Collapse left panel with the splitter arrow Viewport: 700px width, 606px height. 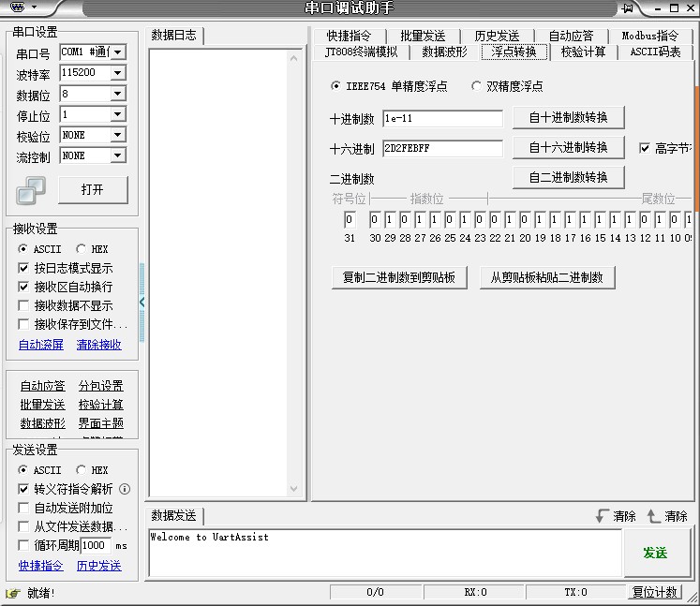pyautogui.click(x=141, y=303)
